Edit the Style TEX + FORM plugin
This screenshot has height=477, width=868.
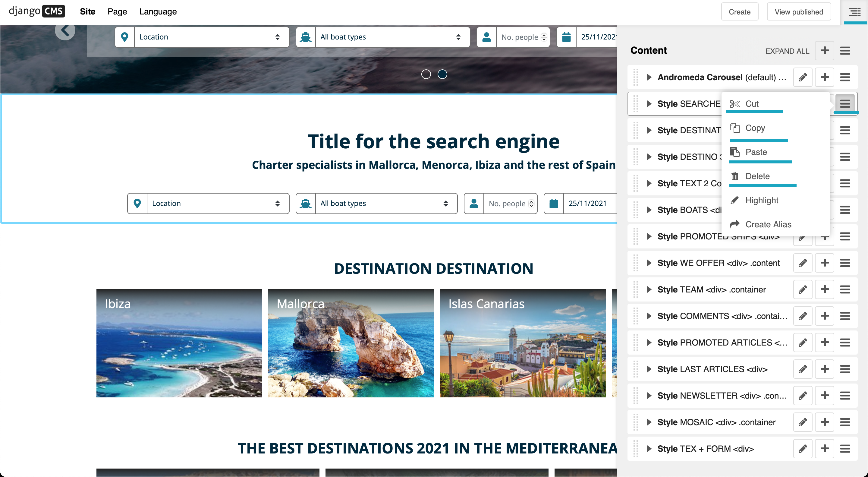click(803, 449)
